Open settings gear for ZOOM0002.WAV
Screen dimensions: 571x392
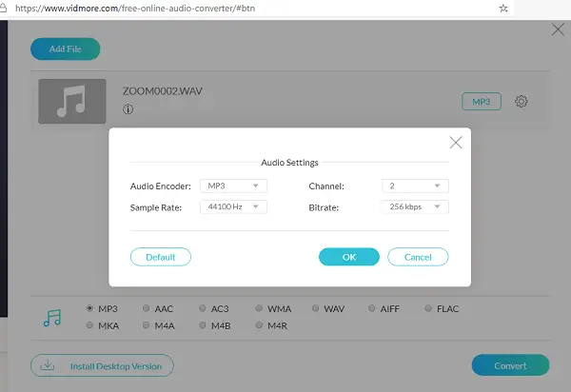click(521, 101)
